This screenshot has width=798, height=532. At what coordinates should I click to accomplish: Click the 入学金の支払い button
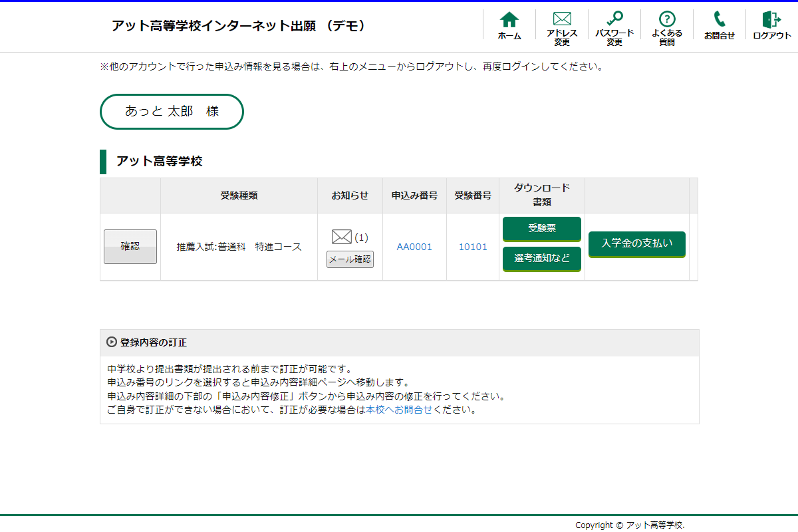tap(636, 243)
